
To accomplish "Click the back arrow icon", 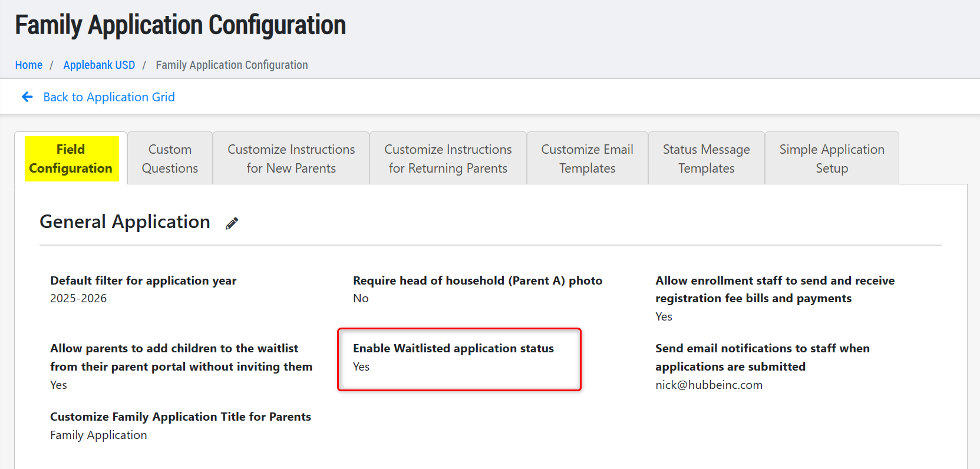I will pyautogui.click(x=27, y=97).
